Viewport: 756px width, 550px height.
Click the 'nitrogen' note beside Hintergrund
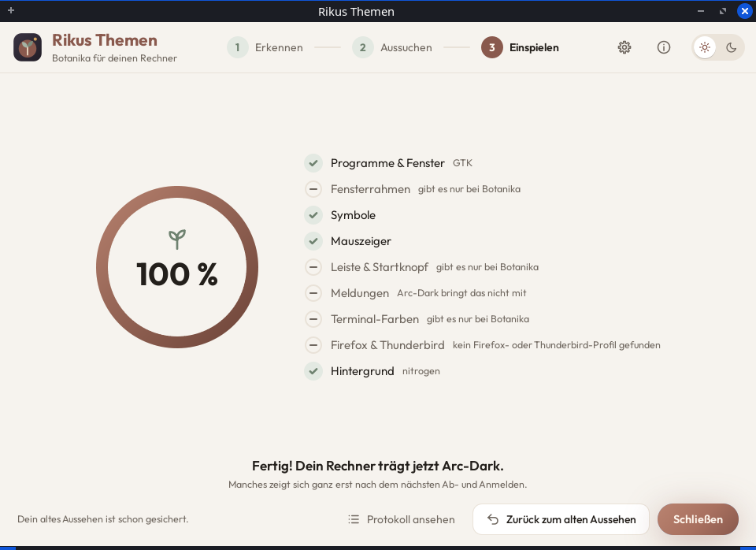(x=421, y=371)
